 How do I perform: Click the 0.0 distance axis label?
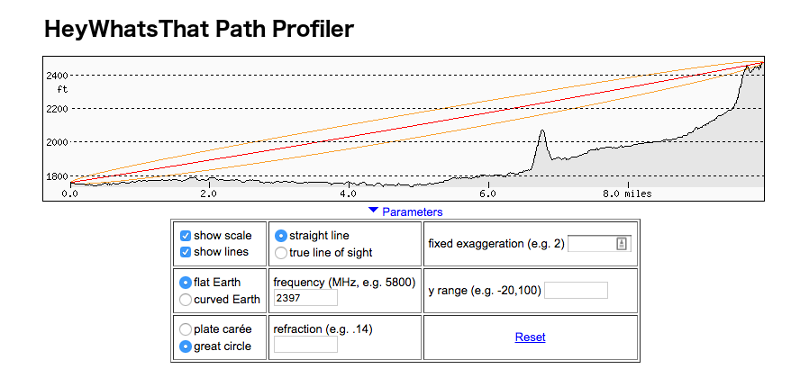coord(69,194)
